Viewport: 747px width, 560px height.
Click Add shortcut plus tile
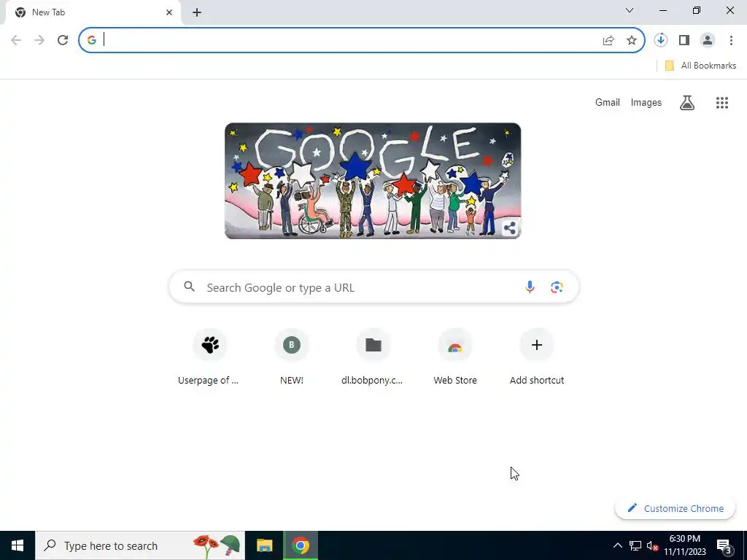[x=537, y=357]
